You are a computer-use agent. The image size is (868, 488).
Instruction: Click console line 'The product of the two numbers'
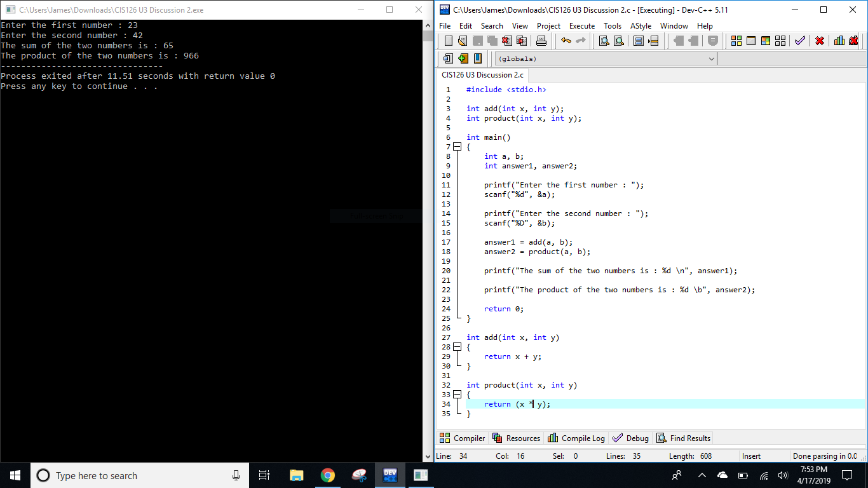(x=100, y=55)
